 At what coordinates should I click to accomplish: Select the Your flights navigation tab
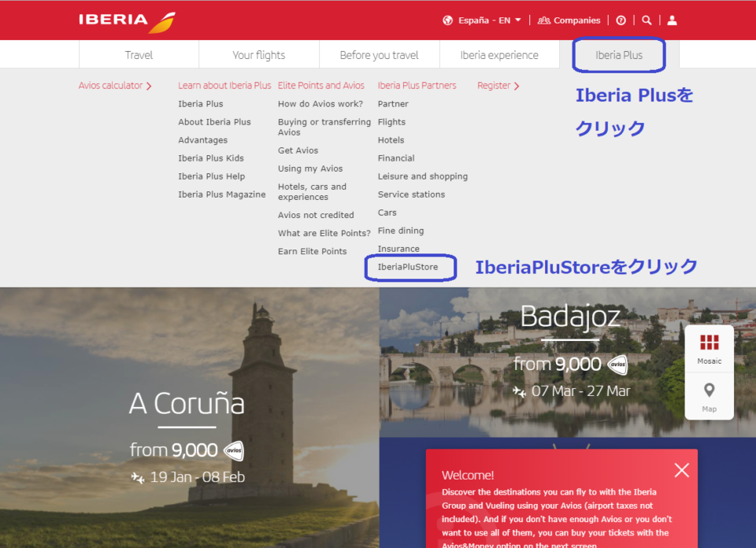[x=259, y=55]
